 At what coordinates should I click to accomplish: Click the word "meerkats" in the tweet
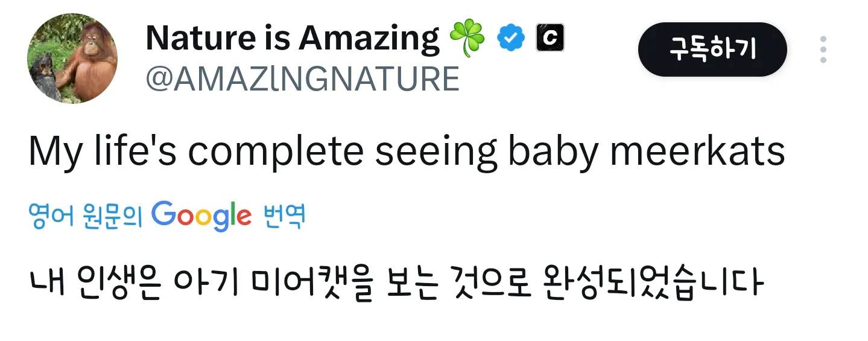pos(697,153)
